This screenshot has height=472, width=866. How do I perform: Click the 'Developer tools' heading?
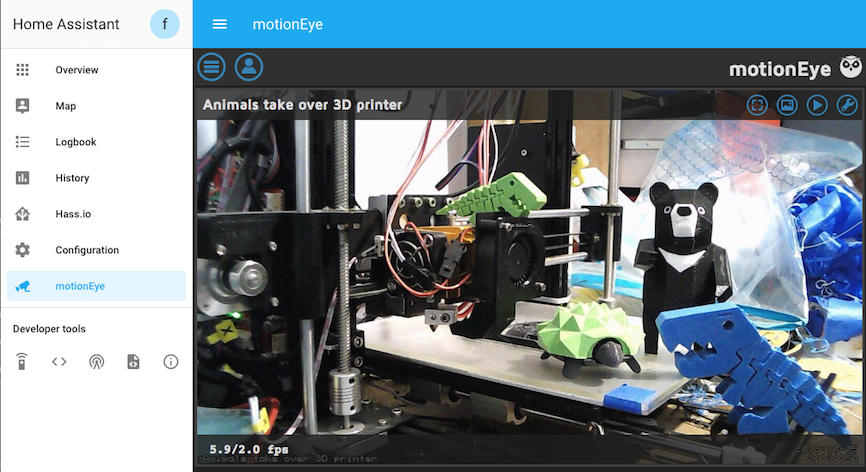49,329
